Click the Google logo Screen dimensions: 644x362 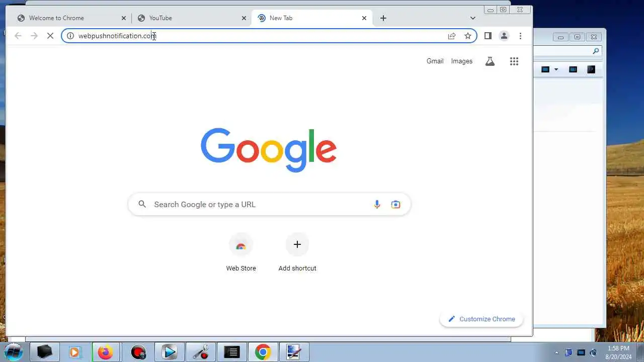269,150
